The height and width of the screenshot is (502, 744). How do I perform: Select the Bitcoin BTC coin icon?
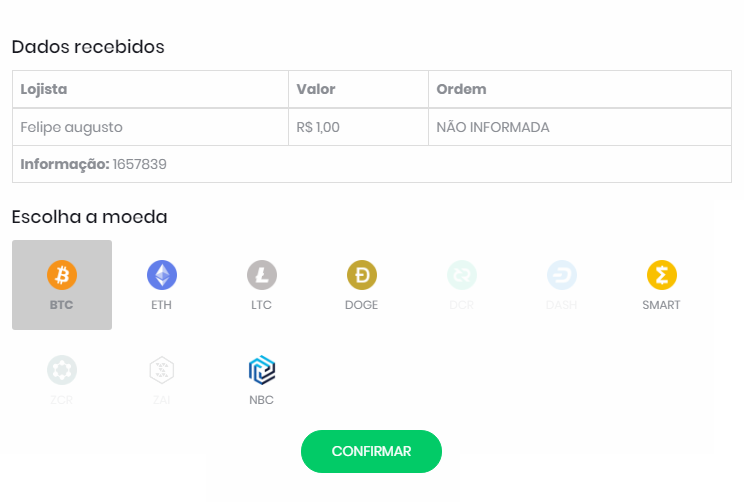pos(62,275)
